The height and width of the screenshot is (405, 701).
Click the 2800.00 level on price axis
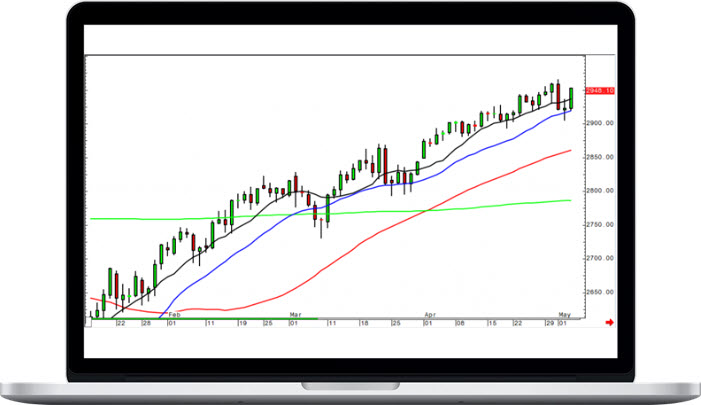pos(599,191)
